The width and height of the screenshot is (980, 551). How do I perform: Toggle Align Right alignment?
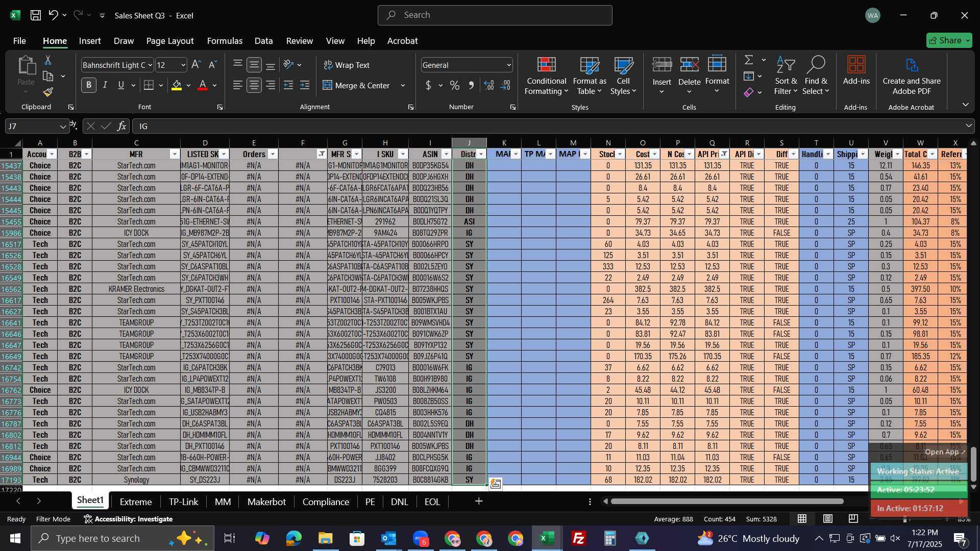coord(271,85)
